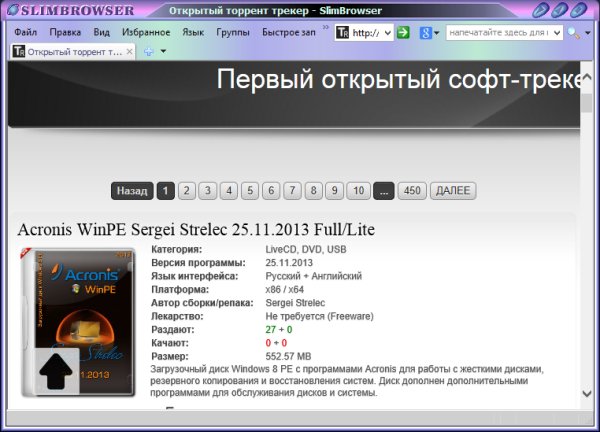This screenshot has height=432, width=600.
Task: Go to page 3
Action: 208,191
